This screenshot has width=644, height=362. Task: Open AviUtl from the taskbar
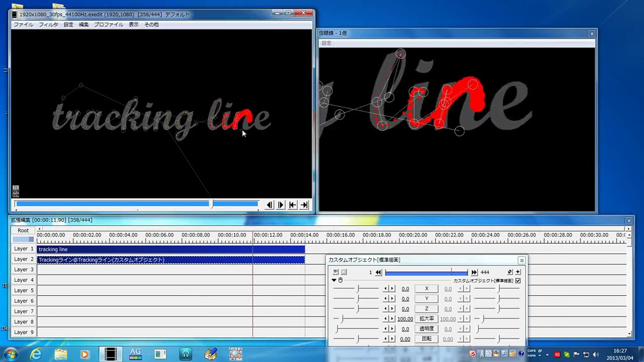(x=110, y=354)
